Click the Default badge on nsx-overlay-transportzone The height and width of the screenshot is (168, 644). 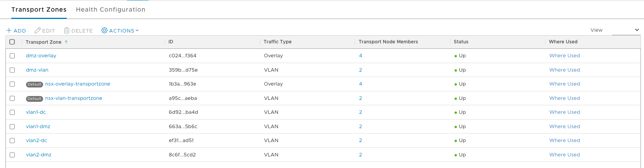pyautogui.click(x=35, y=84)
